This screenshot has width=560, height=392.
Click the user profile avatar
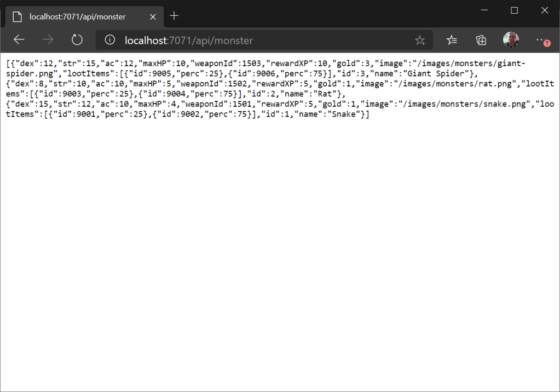pyautogui.click(x=511, y=40)
